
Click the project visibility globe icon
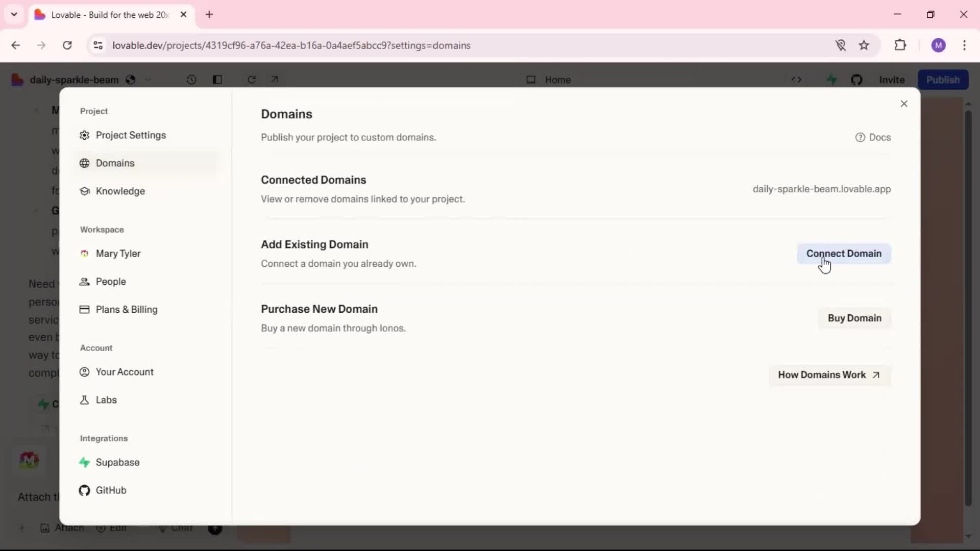click(131, 80)
